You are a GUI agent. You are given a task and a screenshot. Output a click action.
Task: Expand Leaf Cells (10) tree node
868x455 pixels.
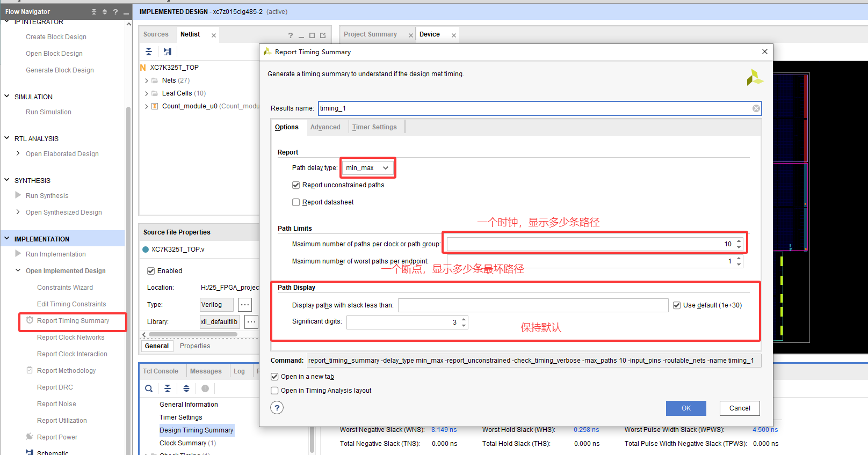click(147, 93)
